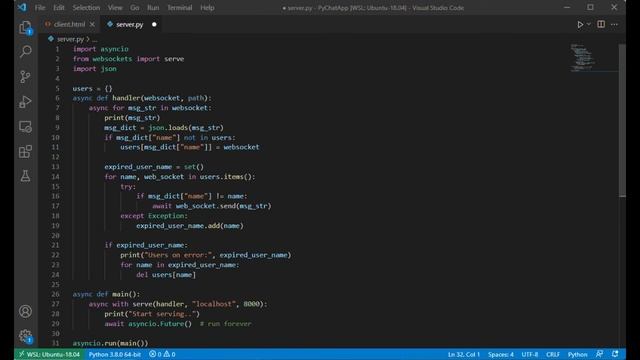The height and width of the screenshot is (360, 640).
Task: Open the More Actions ellipsis menu
Action: 614,24
